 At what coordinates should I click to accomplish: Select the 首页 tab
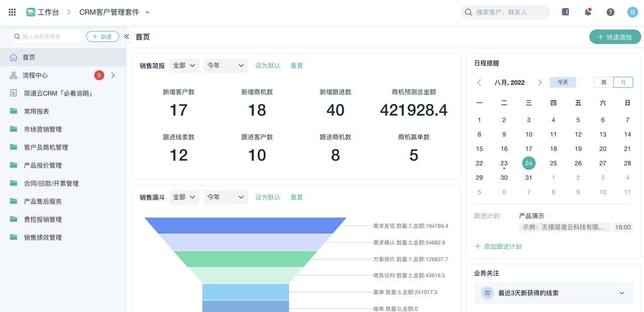coord(141,37)
